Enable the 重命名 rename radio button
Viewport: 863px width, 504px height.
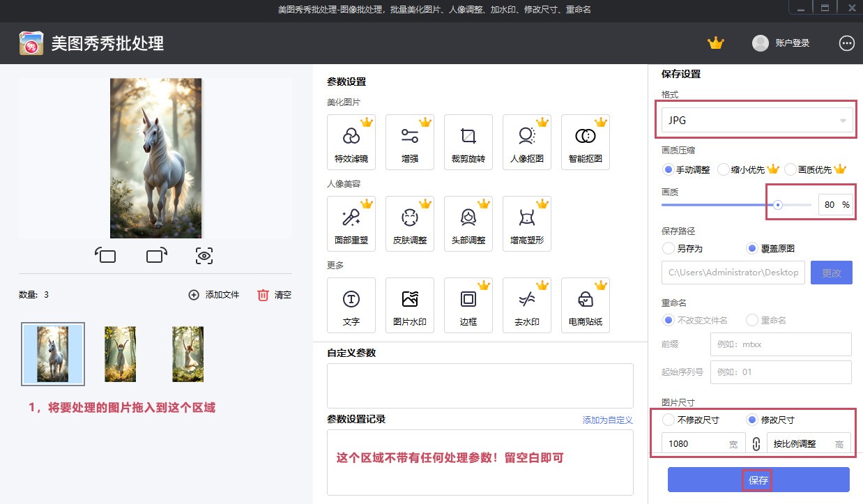pos(752,320)
